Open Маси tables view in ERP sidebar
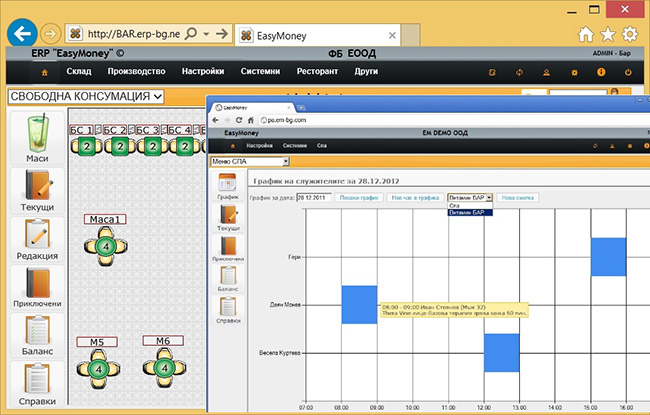Viewport: 650px width, 415px height. [37, 138]
